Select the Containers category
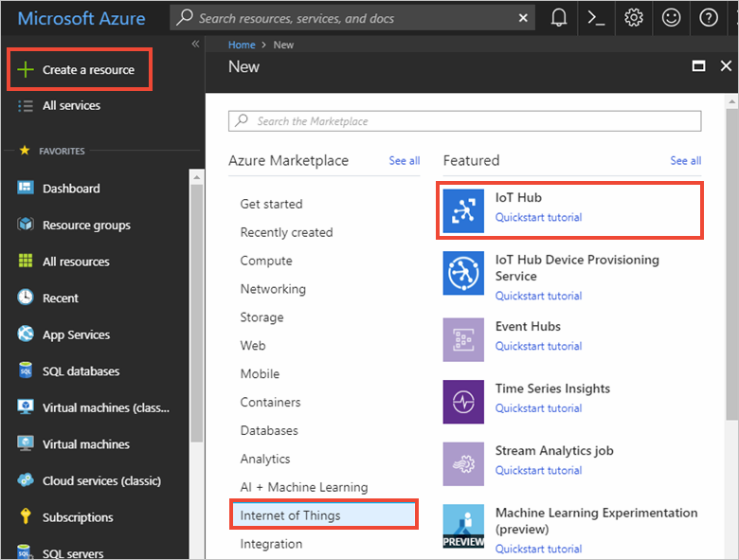This screenshot has width=739, height=560. click(x=271, y=402)
